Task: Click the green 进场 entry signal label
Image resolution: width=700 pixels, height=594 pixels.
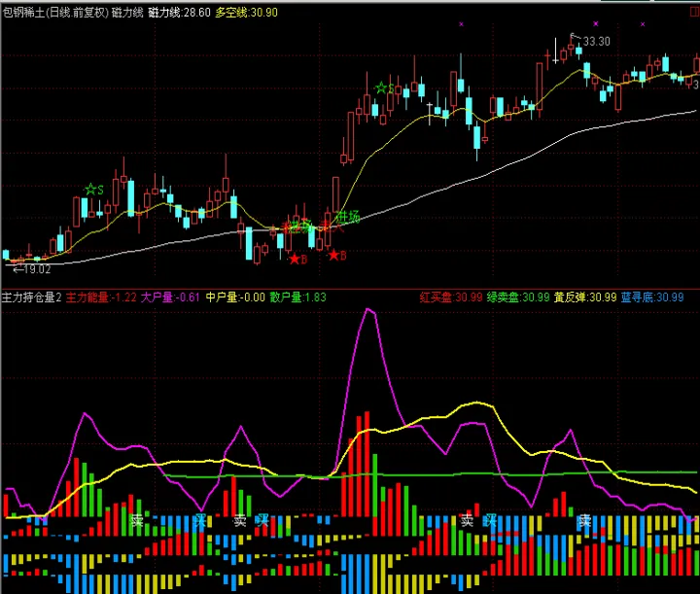Action: point(347,216)
